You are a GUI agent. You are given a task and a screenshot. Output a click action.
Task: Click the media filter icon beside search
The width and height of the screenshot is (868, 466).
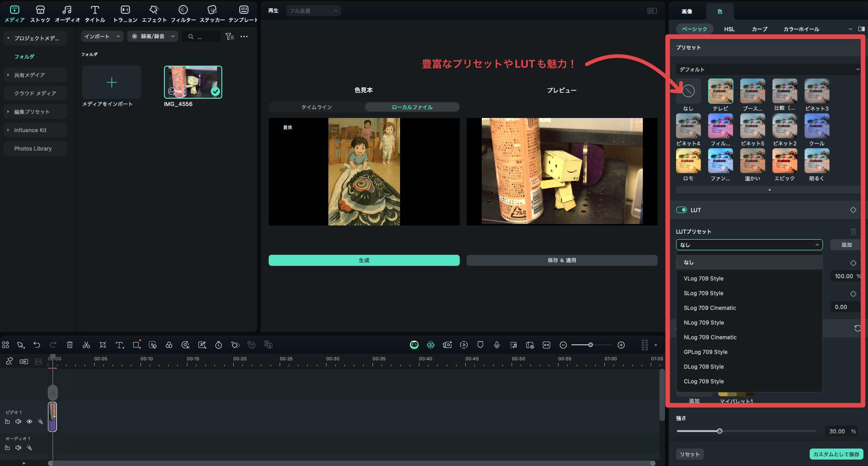coord(230,36)
